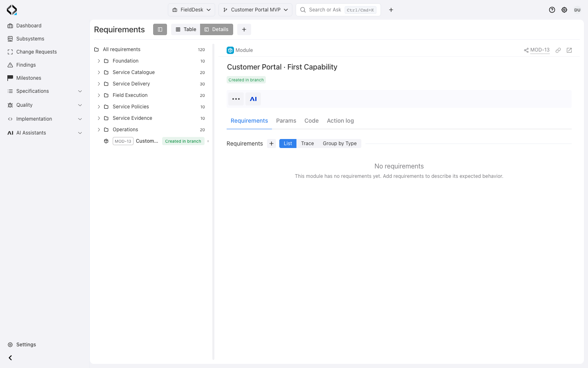This screenshot has width=588, height=368.
Task: Expand the Specifications sidebar section
Action: click(45, 91)
